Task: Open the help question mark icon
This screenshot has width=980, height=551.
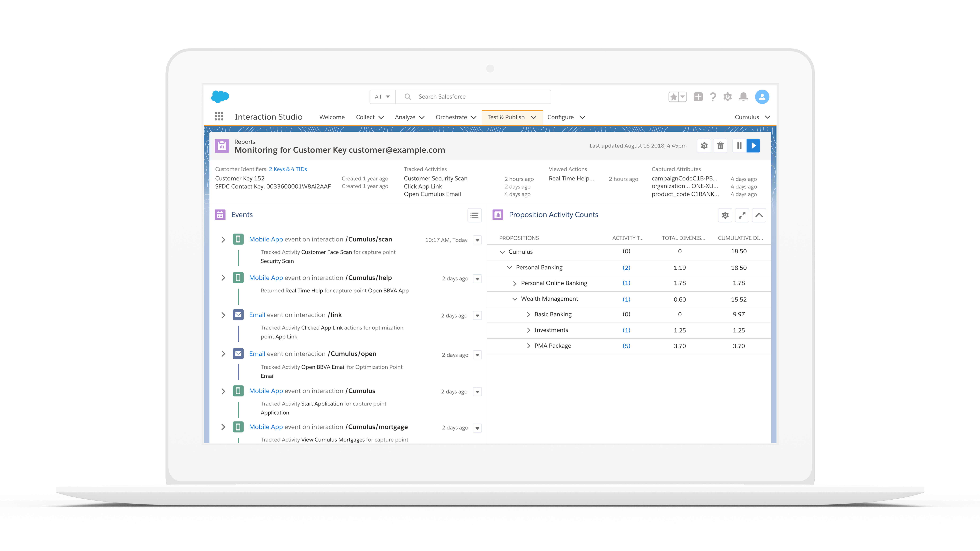Action: point(713,97)
